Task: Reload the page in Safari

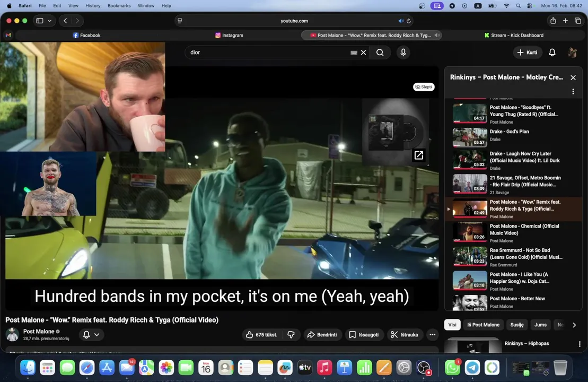Action: pyautogui.click(x=409, y=21)
